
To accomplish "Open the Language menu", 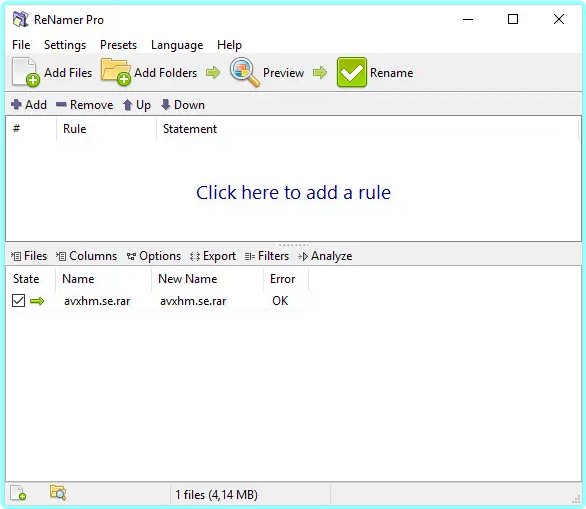I will pos(177,45).
